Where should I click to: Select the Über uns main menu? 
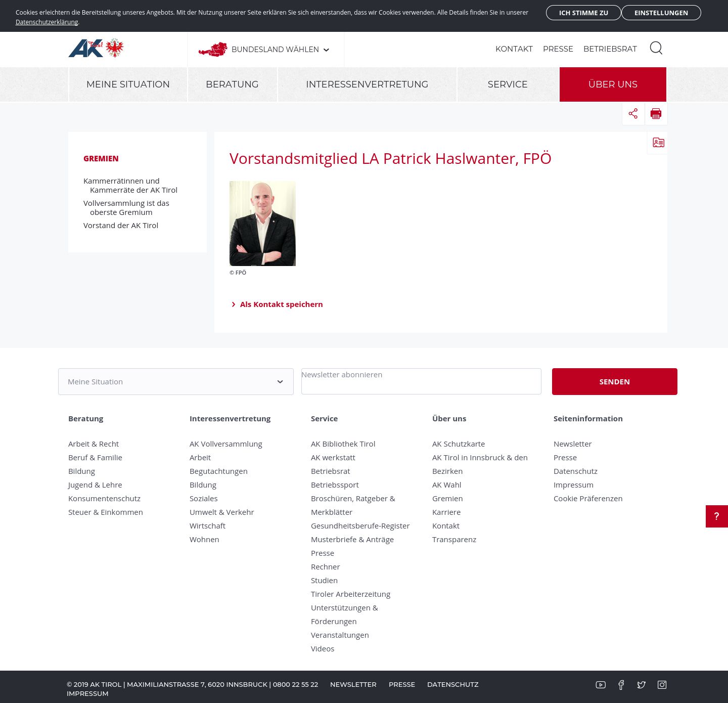tap(613, 84)
